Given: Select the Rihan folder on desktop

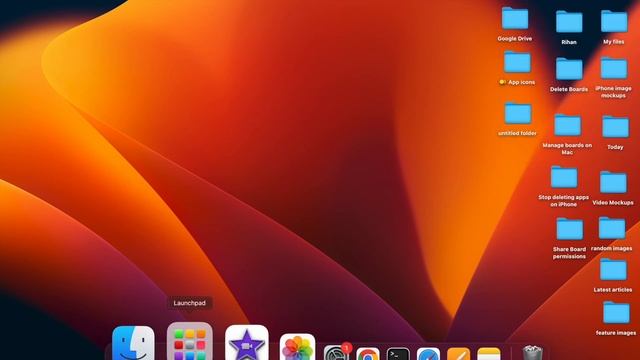Looking at the screenshot, I should click(569, 22).
